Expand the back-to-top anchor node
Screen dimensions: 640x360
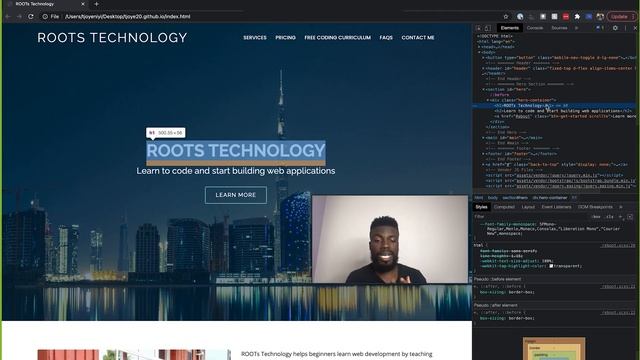(484, 164)
